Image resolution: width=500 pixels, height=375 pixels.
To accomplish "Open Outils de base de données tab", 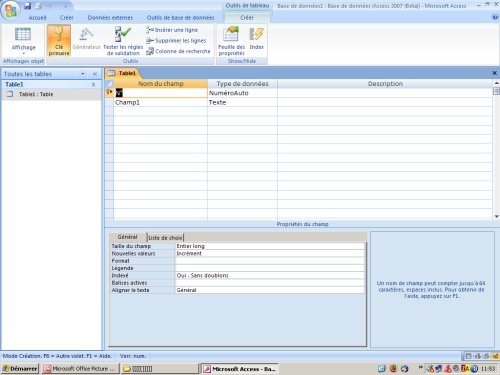I will pyautogui.click(x=180, y=18).
